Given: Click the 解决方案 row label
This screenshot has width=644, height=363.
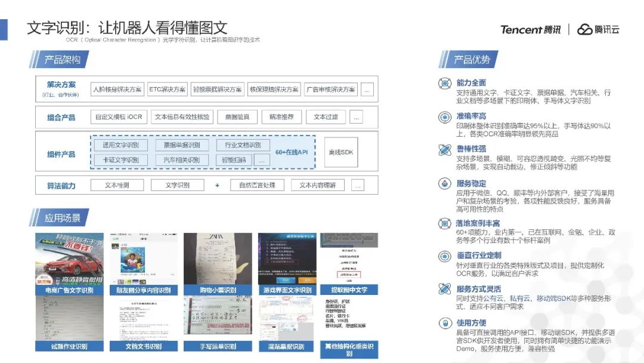Looking at the screenshot, I should pos(61,85).
